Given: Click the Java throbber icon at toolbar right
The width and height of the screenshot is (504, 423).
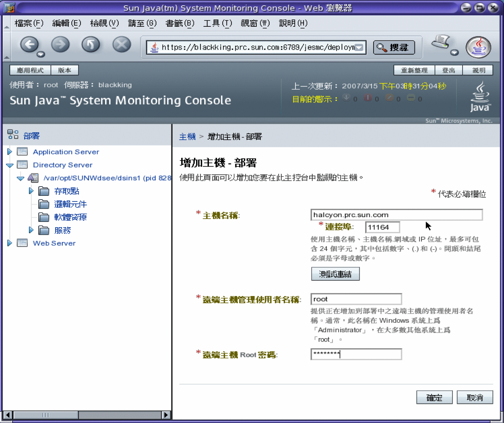Looking at the screenshot, I should tap(478, 47).
